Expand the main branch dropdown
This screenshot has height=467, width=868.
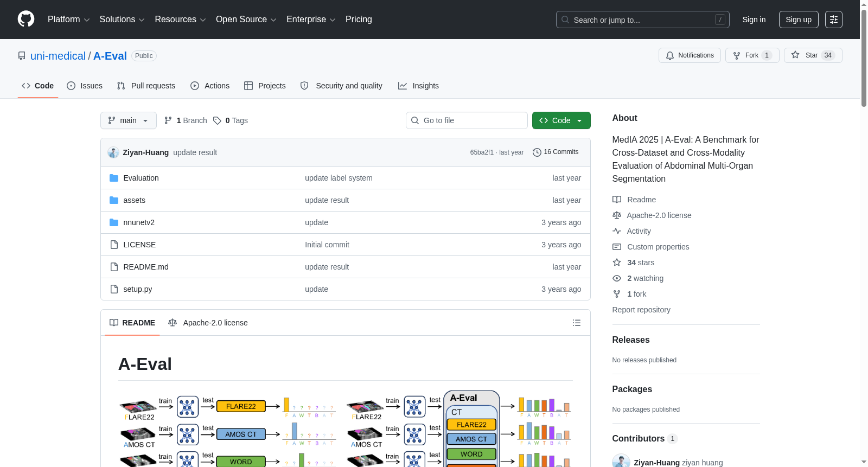[129, 120]
